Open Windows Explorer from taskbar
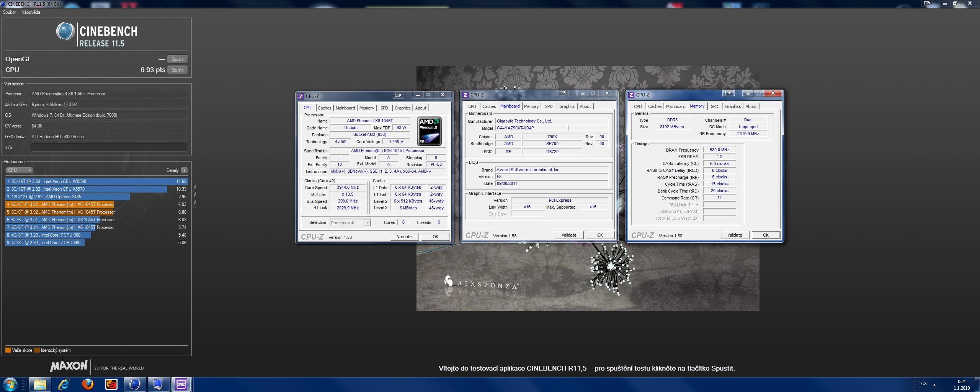 [40, 384]
